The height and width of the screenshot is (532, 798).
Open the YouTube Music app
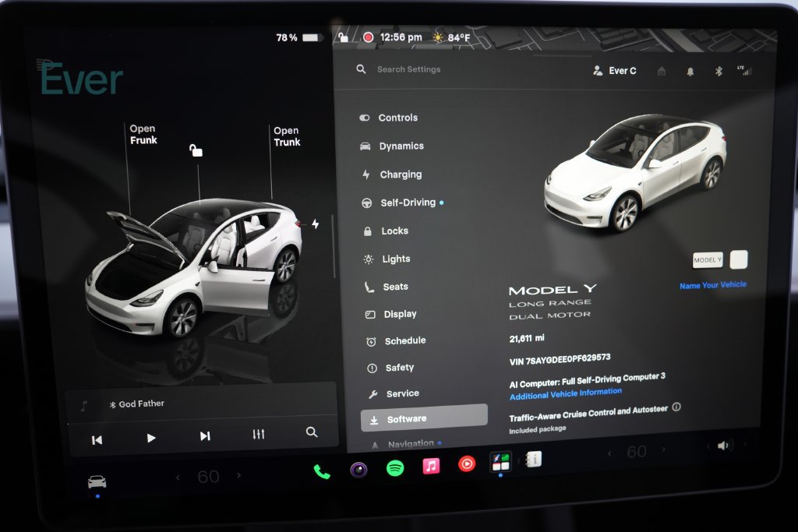(x=467, y=463)
